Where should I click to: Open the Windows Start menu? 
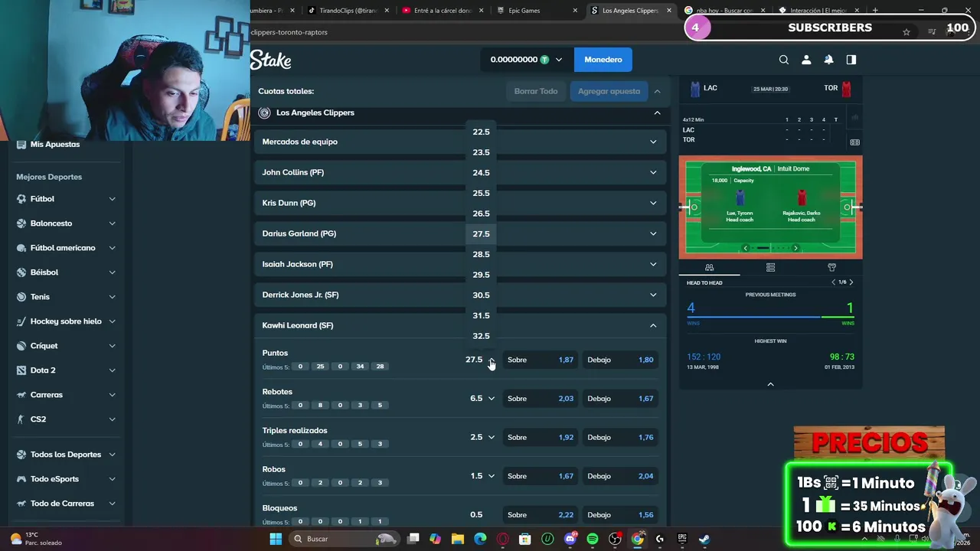[276, 539]
